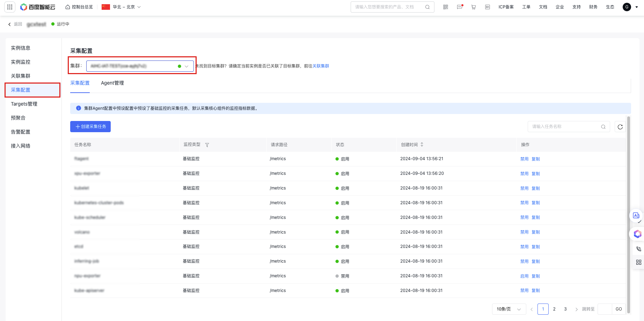
Task: Open the QR code icon in header
Action: coord(446,7)
